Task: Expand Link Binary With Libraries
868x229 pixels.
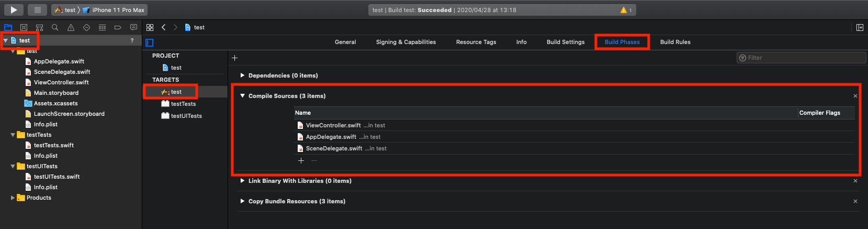Action: point(242,181)
